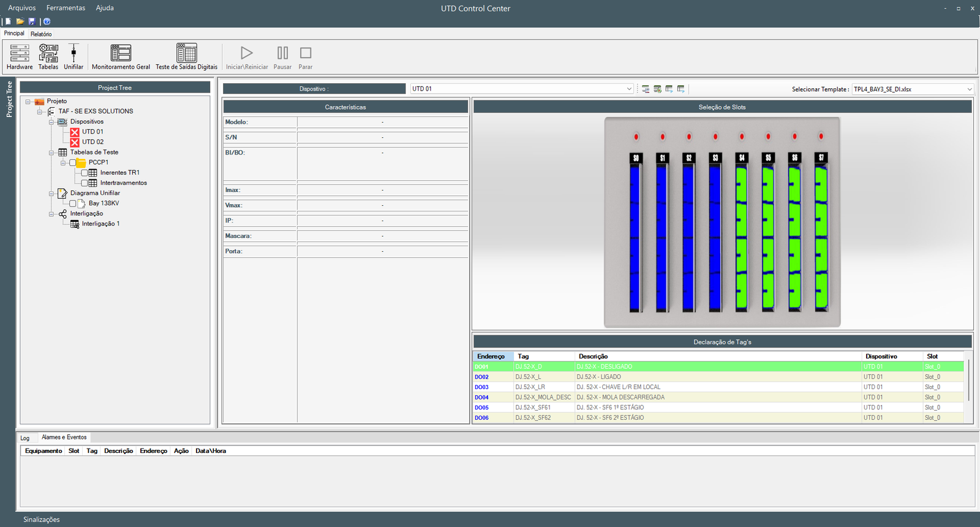Collapse the Projeto root node
The height and width of the screenshot is (527, 980).
pyautogui.click(x=28, y=101)
